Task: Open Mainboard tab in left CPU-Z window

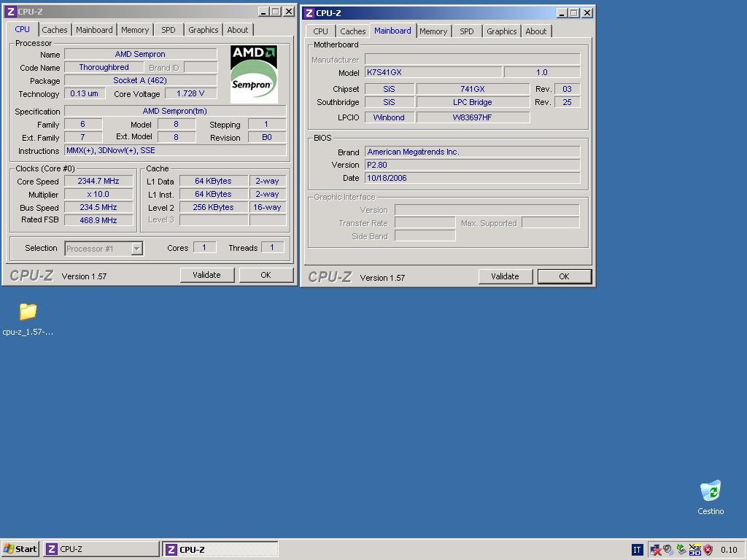Action: 94,29
